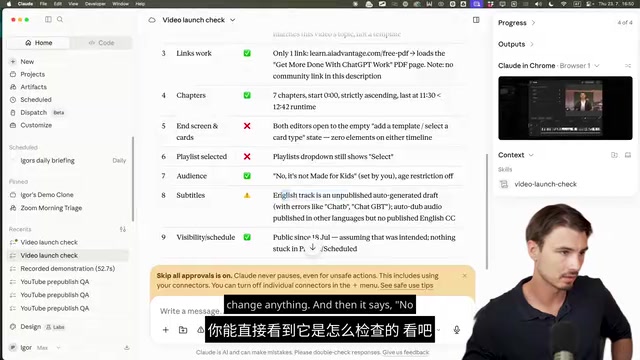Click the Wi-Fi menu bar icon
Screen dimensions: 640x360
pos(564,4)
